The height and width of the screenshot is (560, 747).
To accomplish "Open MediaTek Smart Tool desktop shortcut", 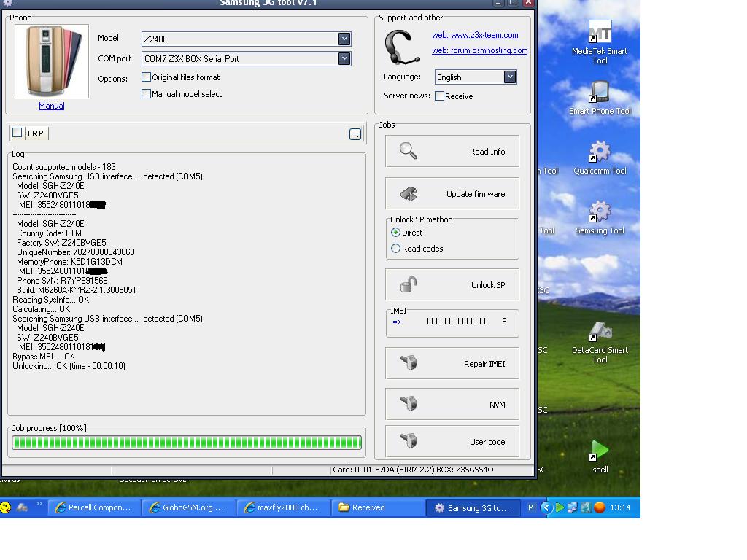I will pyautogui.click(x=600, y=43).
